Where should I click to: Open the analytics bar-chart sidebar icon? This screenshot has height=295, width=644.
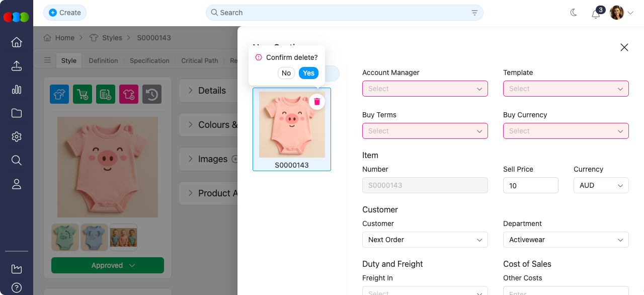17,90
